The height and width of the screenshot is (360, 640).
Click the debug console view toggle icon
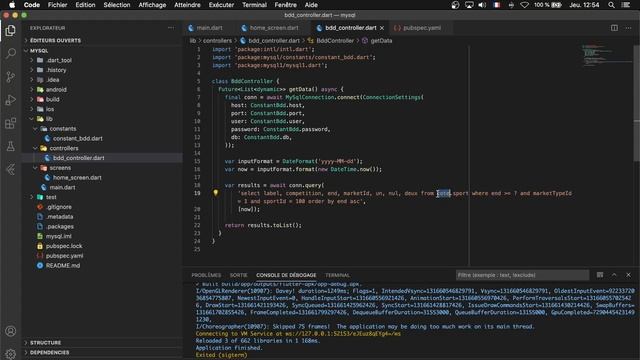[600, 275]
